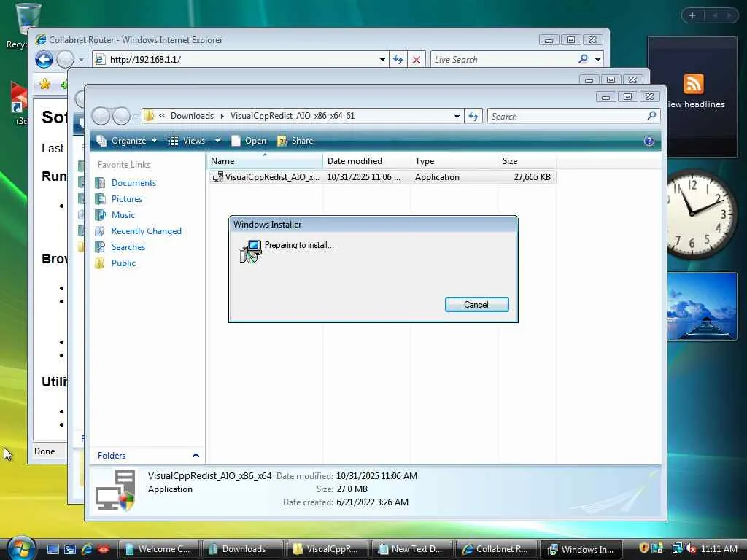Click Share in Explorer toolbar
The image size is (747, 560).
(295, 141)
